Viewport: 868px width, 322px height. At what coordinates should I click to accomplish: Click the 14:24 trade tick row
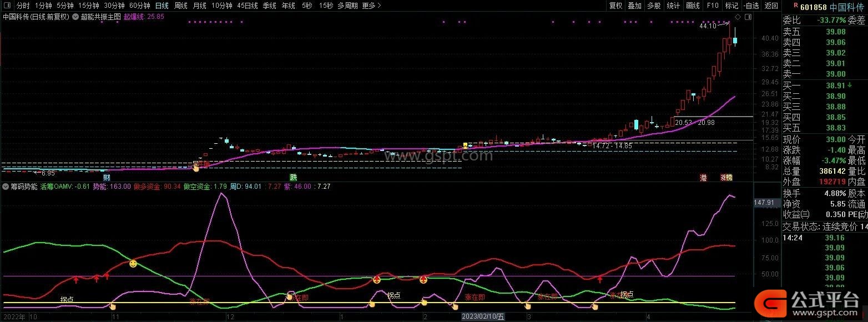pos(824,238)
